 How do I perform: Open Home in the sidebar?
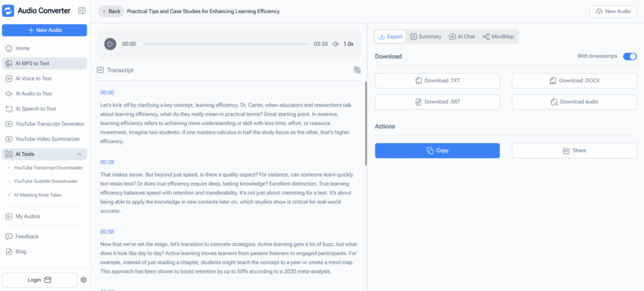coord(23,48)
